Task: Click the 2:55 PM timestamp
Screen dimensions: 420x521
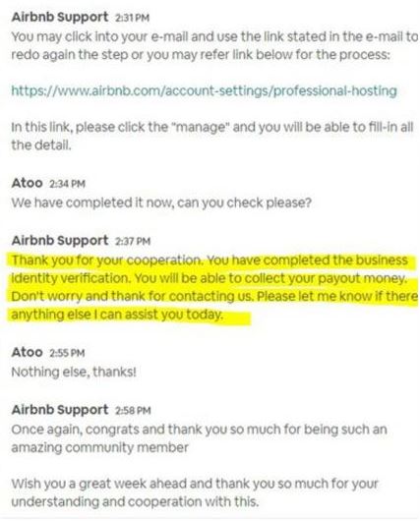Action: pos(67,353)
